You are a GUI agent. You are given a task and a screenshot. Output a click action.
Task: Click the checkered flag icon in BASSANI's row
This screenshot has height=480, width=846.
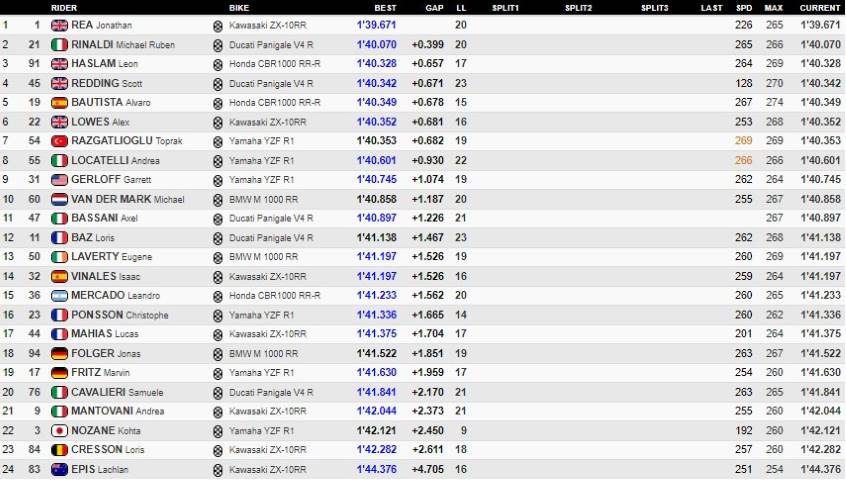pos(218,219)
